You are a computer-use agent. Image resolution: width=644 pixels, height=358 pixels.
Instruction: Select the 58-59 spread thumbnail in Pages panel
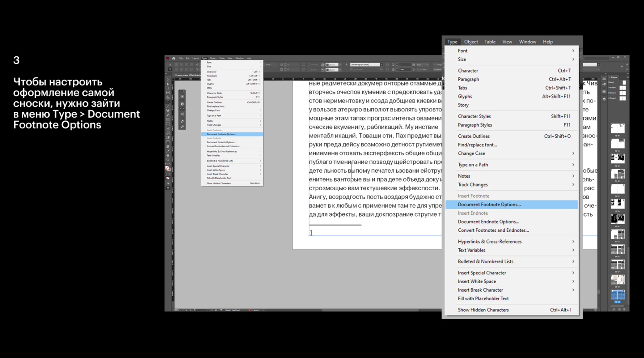pos(618,204)
